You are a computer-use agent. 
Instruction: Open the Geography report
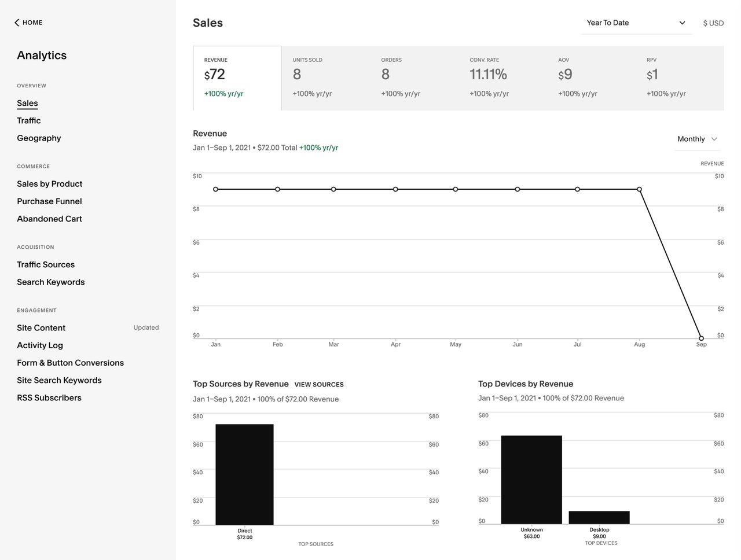39,138
